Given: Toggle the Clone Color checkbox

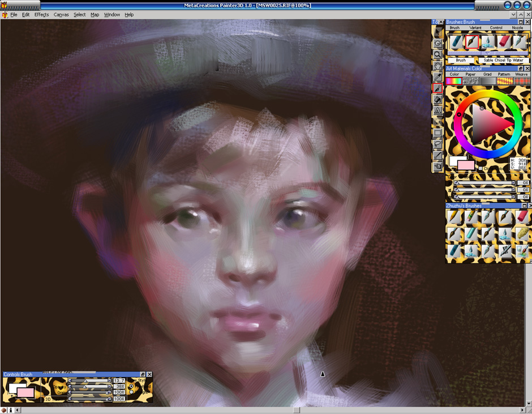Looking at the screenshot, I should (x=480, y=168).
